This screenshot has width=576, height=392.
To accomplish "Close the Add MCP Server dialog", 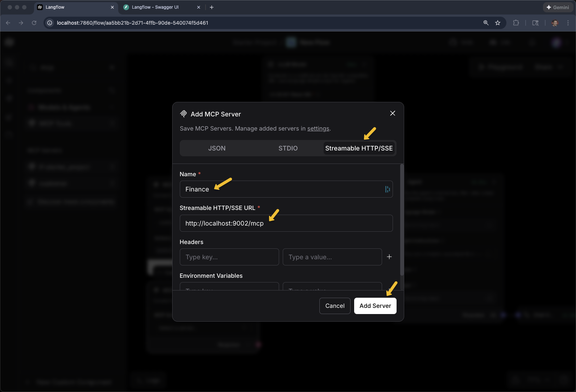I will [x=393, y=114].
